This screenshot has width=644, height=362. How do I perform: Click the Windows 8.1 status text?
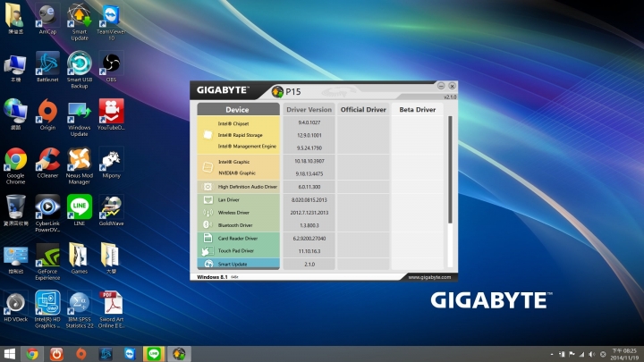point(212,277)
